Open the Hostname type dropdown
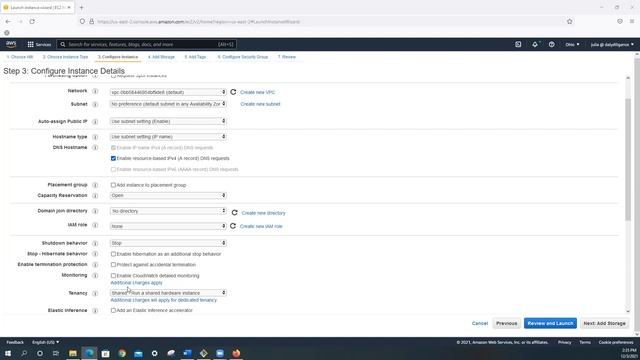The height and width of the screenshot is (360, 640). point(168,137)
